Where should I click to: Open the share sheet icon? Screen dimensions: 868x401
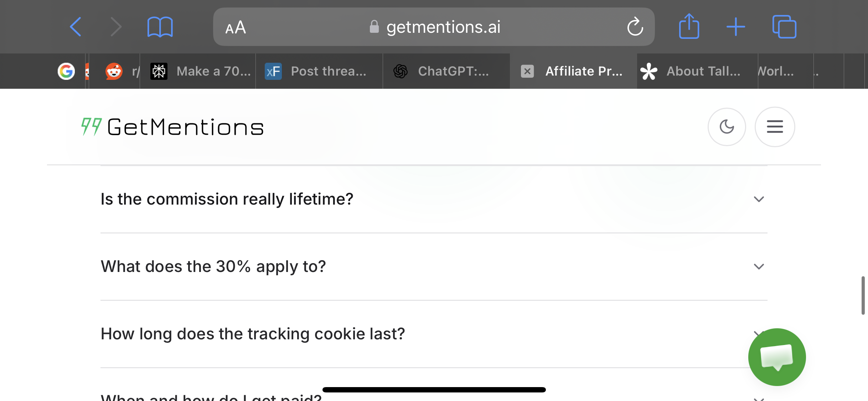pyautogui.click(x=689, y=26)
